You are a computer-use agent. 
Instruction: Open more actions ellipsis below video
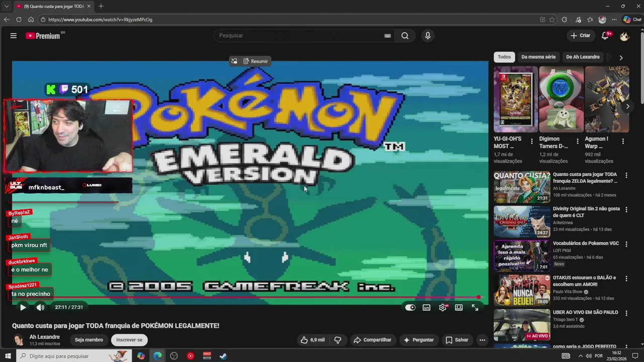tap(482, 340)
